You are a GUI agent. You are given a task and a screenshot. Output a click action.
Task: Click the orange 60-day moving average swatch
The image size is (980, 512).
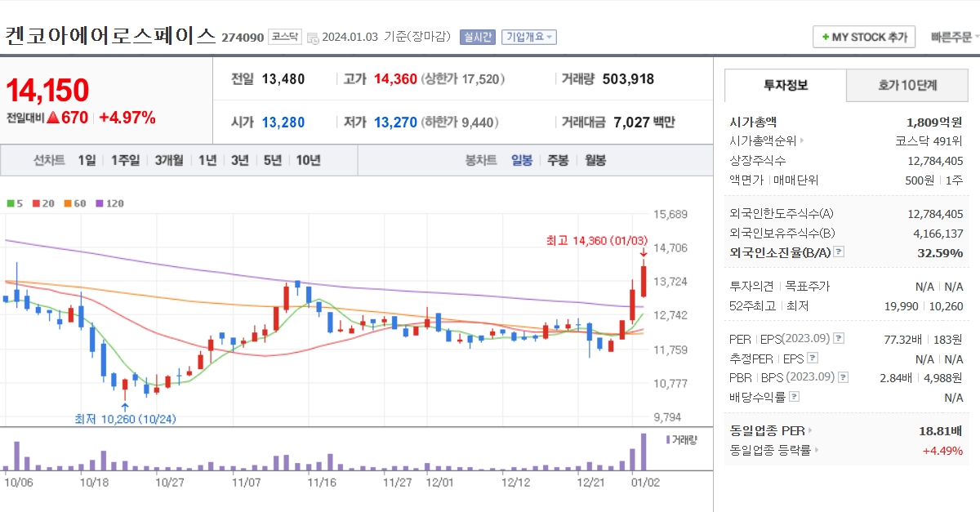tap(67, 203)
